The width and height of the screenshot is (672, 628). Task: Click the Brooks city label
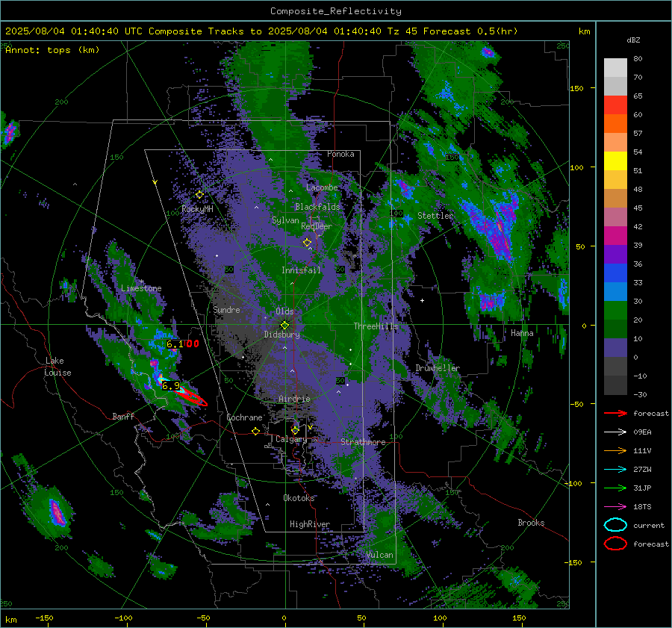pyautogui.click(x=531, y=523)
